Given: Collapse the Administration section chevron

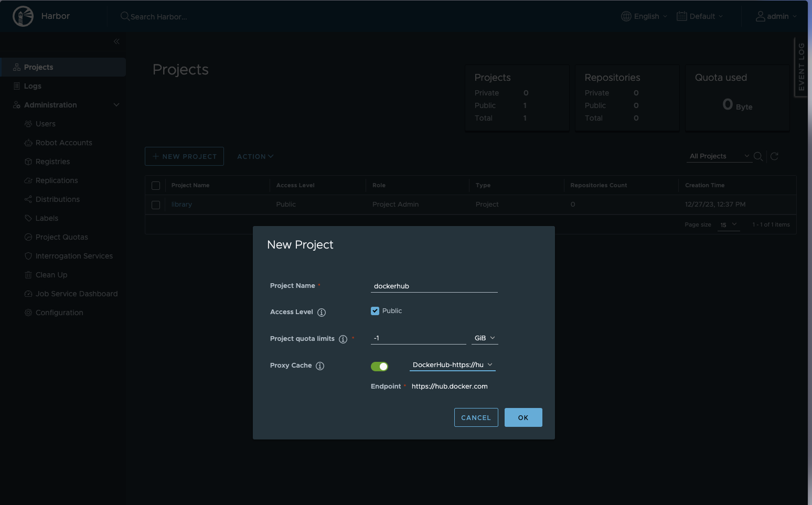Looking at the screenshot, I should (x=116, y=105).
